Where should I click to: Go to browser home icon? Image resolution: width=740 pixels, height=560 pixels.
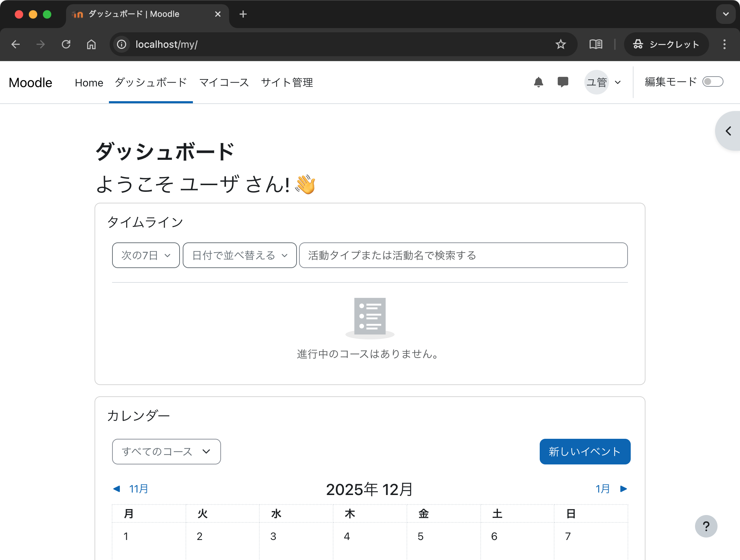(91, 44)
